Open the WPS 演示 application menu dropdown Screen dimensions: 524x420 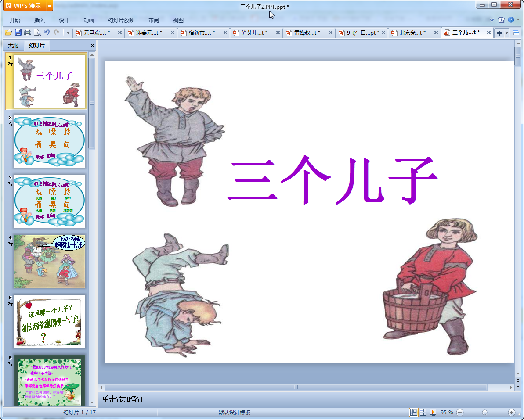(49, 6)
